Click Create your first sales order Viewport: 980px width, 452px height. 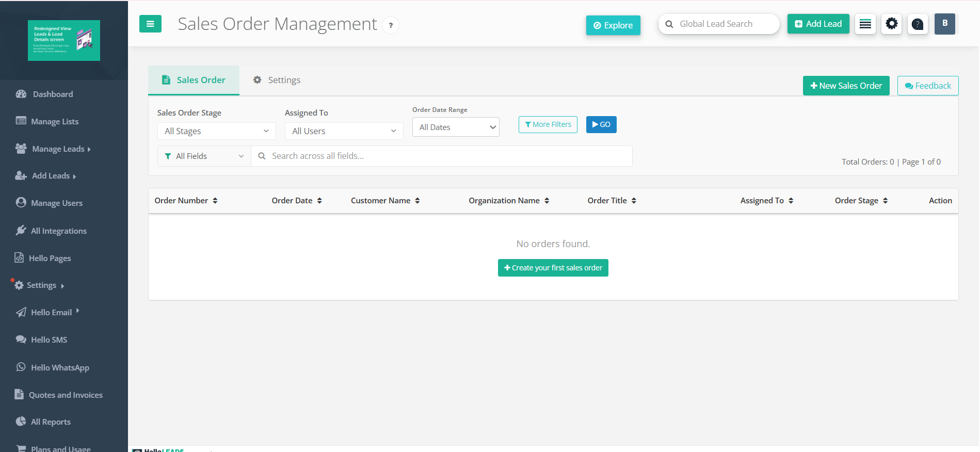pos(553,268)
